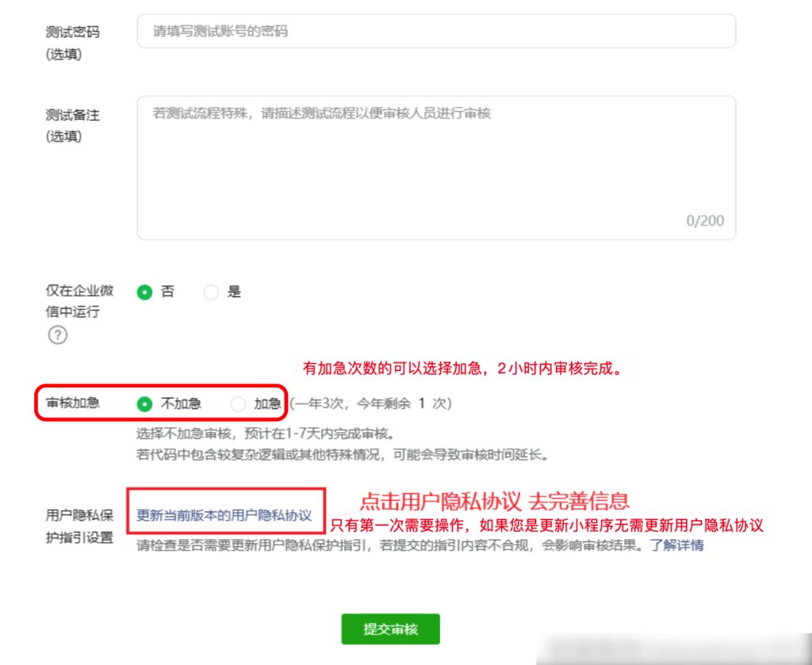812x665 pixels.
Task: Choose the 不加急 radio option
Action: click(144, 403)
